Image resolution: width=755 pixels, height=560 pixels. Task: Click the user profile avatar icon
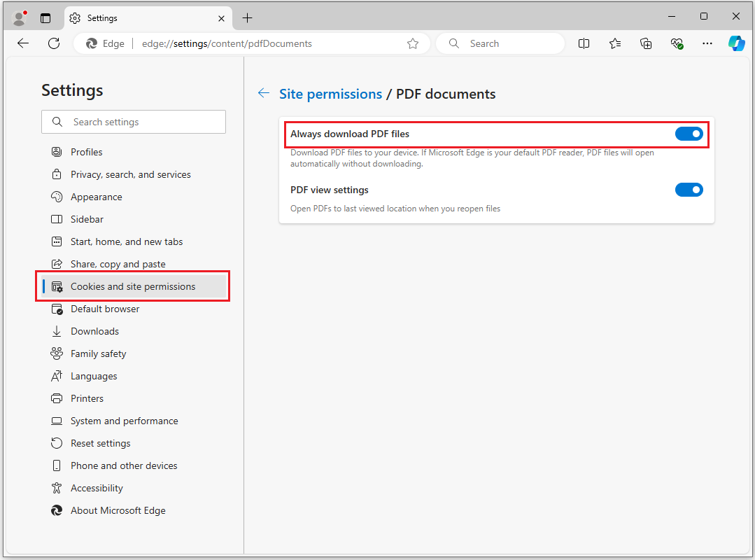coord(20,18)
